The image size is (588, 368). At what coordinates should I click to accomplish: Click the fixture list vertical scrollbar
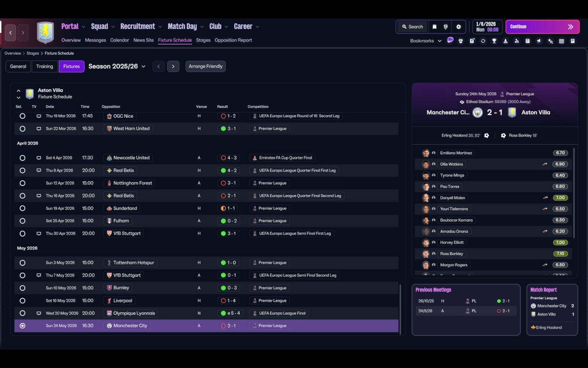pyautogui.click(x=400, y=309)
